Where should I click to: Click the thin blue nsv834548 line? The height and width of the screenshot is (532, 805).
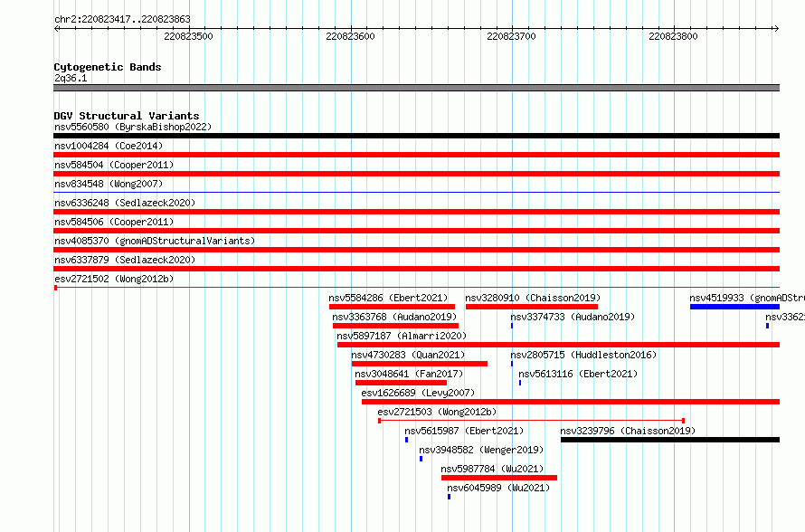416,192
